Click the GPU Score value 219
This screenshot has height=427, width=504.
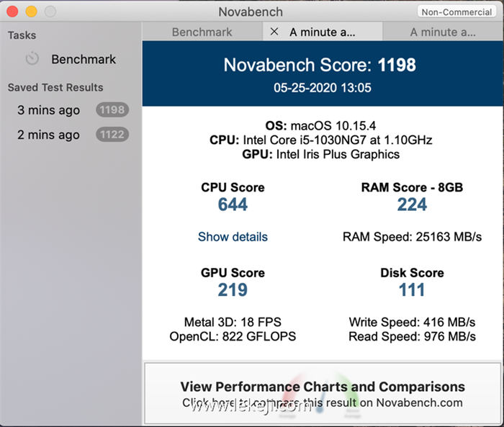point(233,290)
